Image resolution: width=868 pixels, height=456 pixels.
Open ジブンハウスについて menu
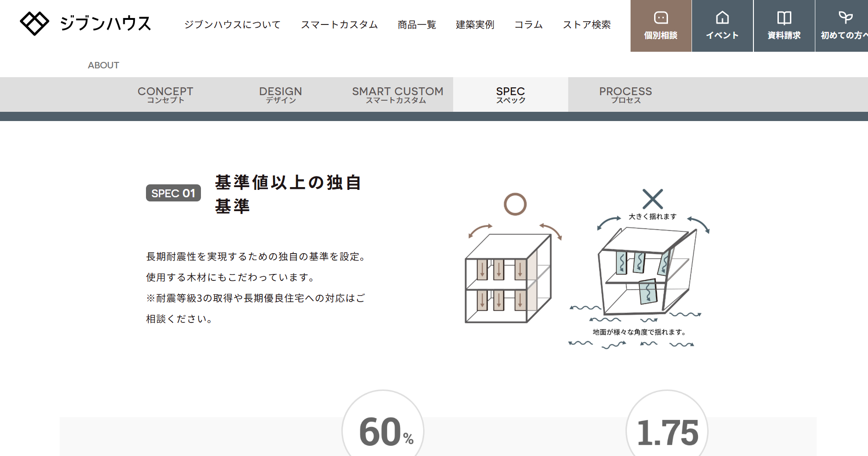pos(232,24)
